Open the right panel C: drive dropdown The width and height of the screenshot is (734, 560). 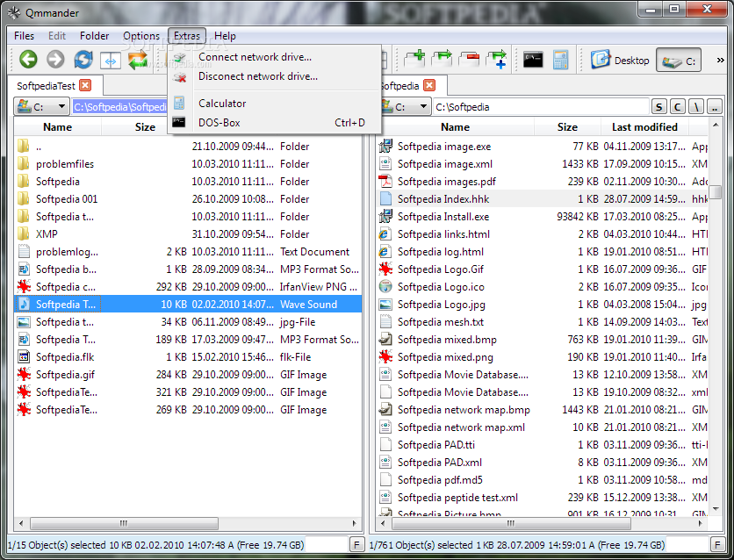(406, 107)
